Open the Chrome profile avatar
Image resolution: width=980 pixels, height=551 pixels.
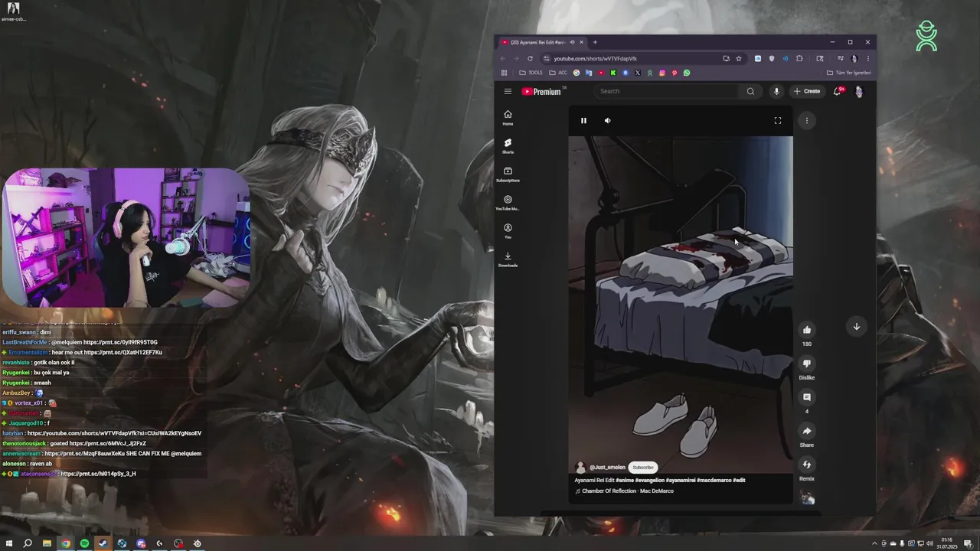click(x=854, y=58)
